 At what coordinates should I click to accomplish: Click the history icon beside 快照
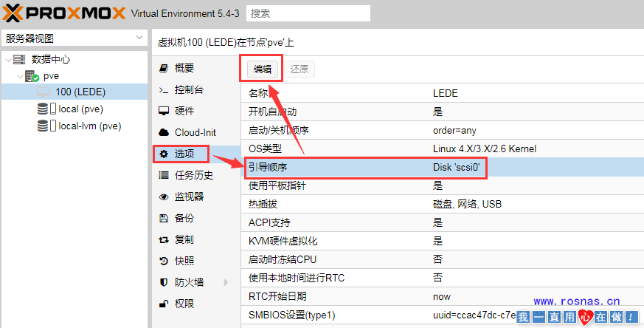(x=164, y=261)
